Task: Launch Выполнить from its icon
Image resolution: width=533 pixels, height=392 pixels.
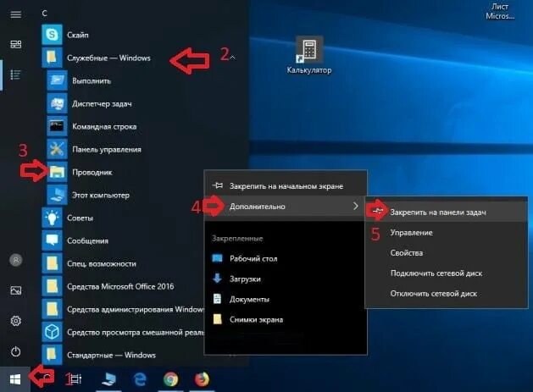Action: pyautogui.click(x=57, y=80)
